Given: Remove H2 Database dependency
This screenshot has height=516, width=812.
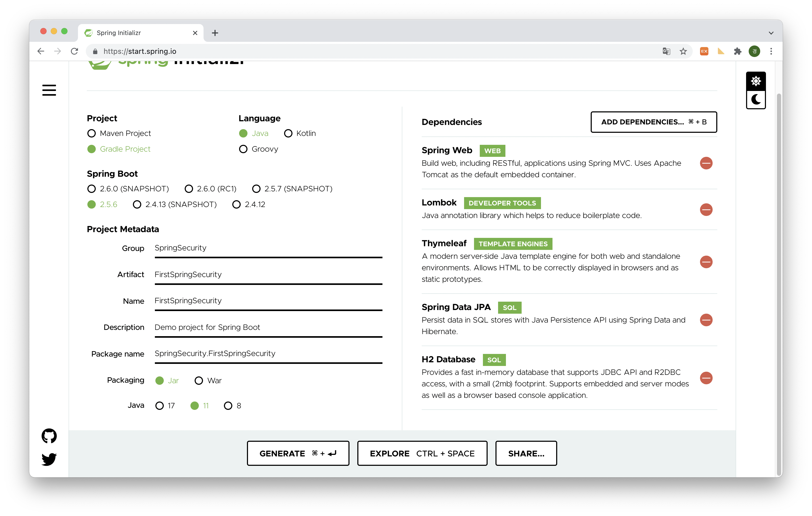Looking at the screenshot, I should 706,378.
